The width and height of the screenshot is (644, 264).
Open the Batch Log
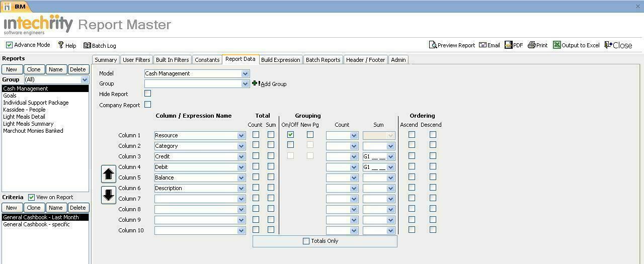100,45
